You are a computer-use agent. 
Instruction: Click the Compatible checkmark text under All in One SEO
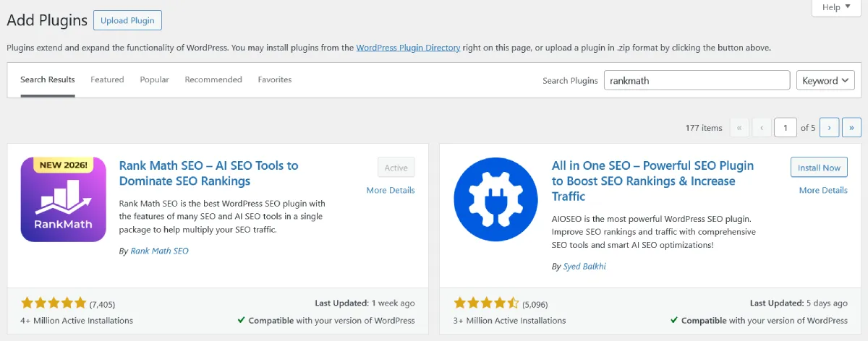759,320
